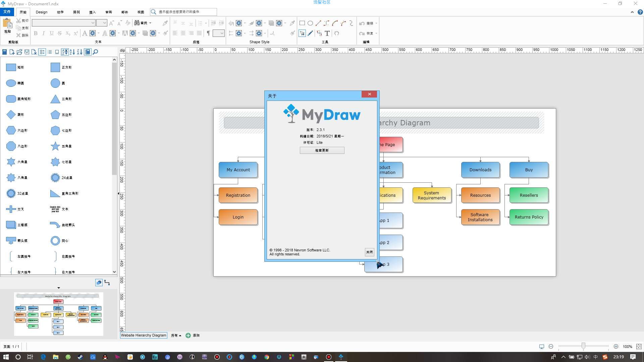Choose the Pan hand tool in tools group
This screenshot has width=644, height=362.
point(337,33)
